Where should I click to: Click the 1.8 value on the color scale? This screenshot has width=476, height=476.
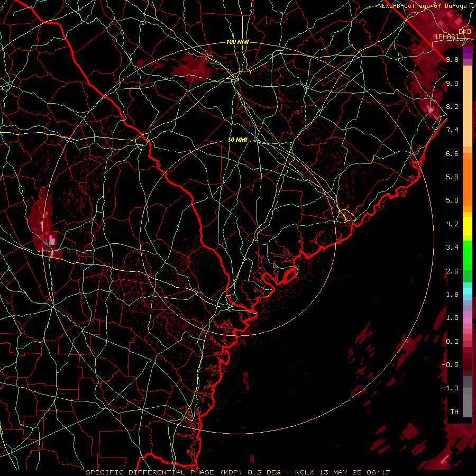452,295
